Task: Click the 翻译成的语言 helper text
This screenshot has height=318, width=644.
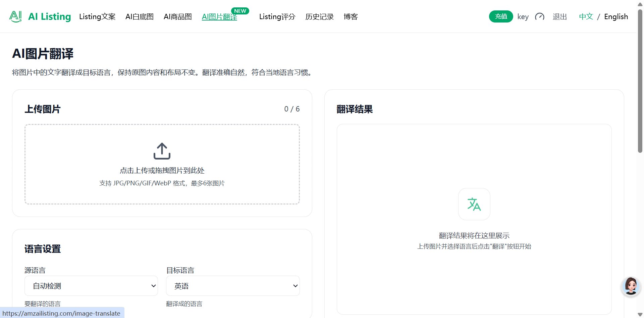Action: (x=184, y=304)
